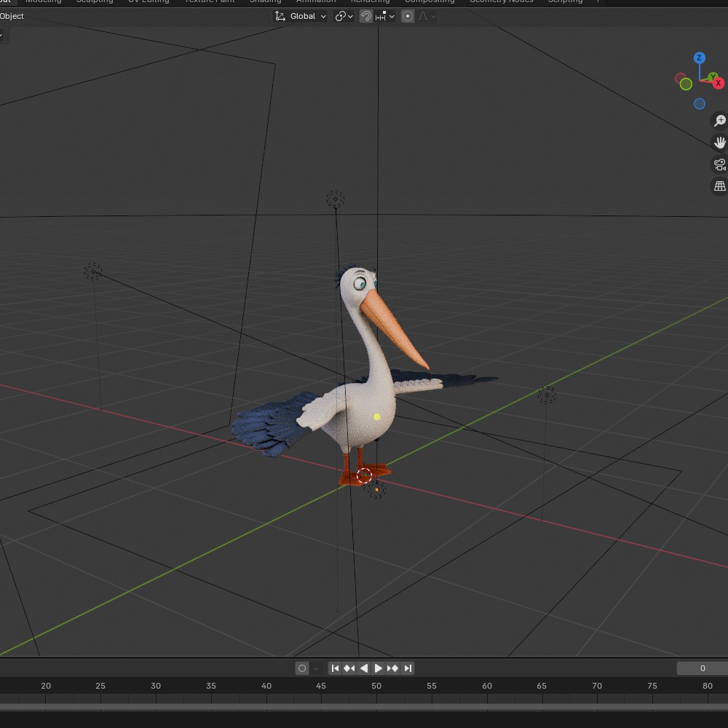The width and height of the screenshot is (728, 728).
Task: Switch to the Compositing workspace tab
Action: pos(430,2)
